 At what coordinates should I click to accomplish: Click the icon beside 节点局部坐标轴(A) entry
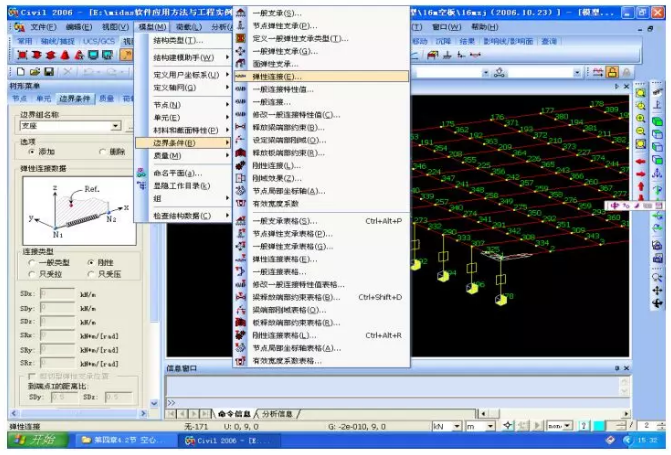point(241,190)
